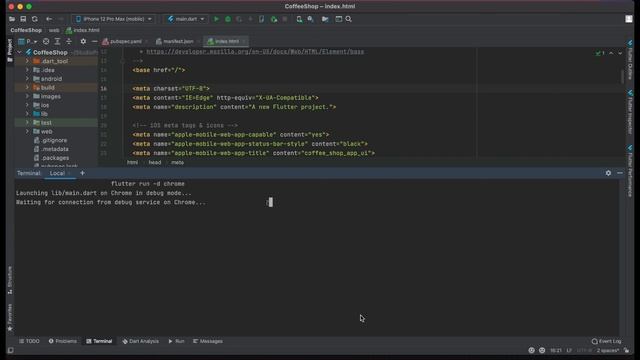
Task: Open the Flutter Inspector side panel
Action: click(x=630, y=112)
